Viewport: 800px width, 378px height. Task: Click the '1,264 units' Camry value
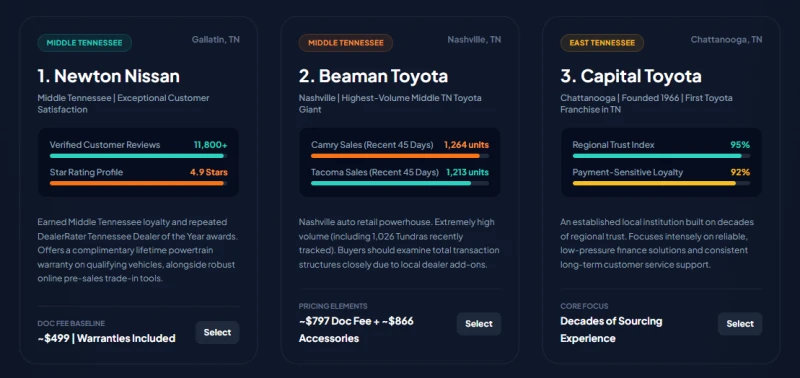(x=466, y=145)
